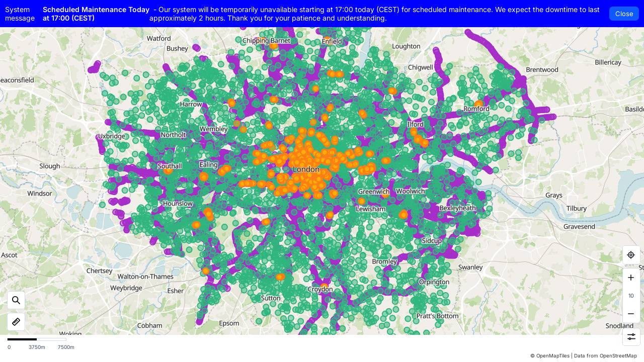Open the OpenMapTiles attribution link

click(552, 356)
